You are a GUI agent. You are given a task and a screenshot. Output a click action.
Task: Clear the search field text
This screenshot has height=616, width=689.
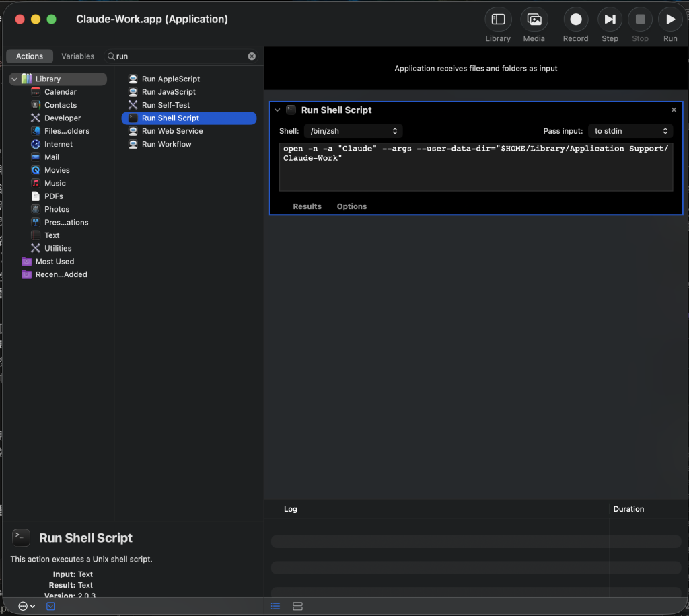coord(252,56)
